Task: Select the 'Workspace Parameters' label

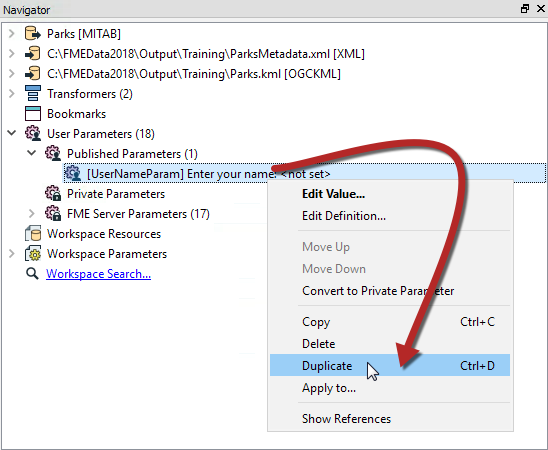Action: click(x=107, y=254)
